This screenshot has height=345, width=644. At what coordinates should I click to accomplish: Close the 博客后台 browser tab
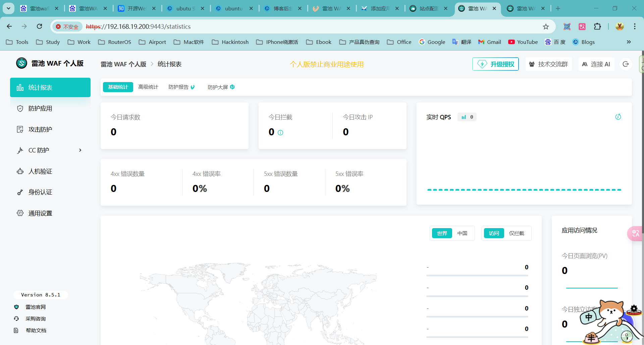pos(300,9)
